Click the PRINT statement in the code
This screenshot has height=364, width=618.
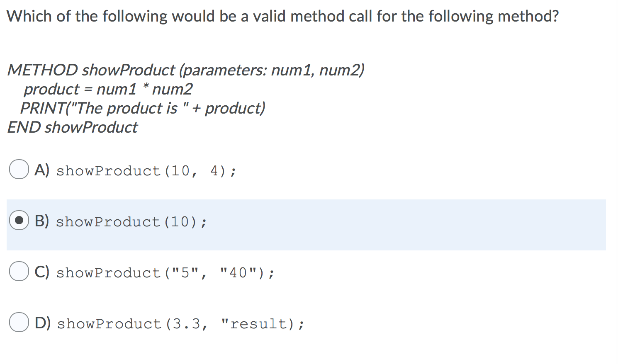142,108
